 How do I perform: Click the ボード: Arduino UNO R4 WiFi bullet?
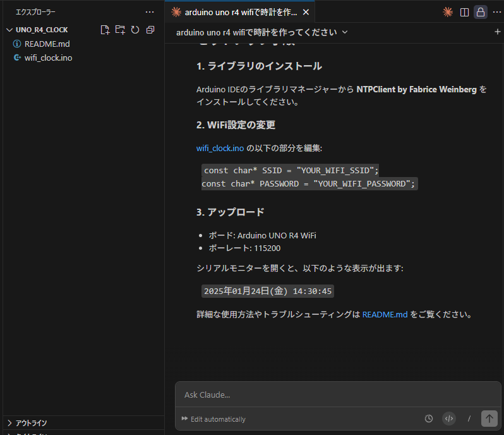point(262,235)
